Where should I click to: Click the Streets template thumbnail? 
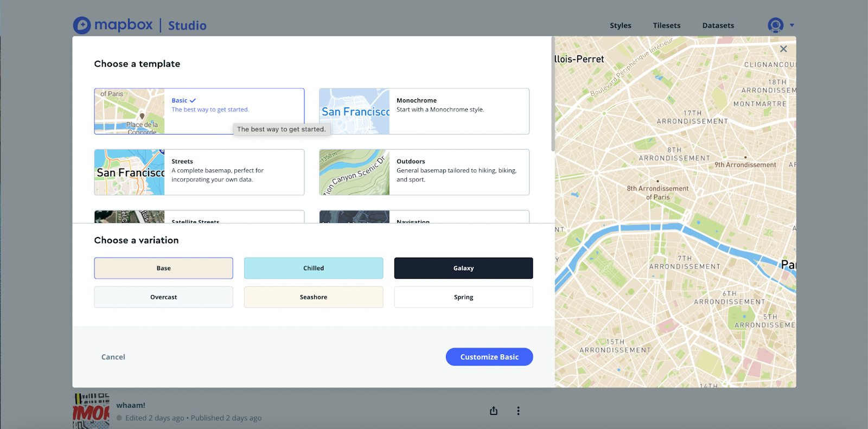[130, 172]
